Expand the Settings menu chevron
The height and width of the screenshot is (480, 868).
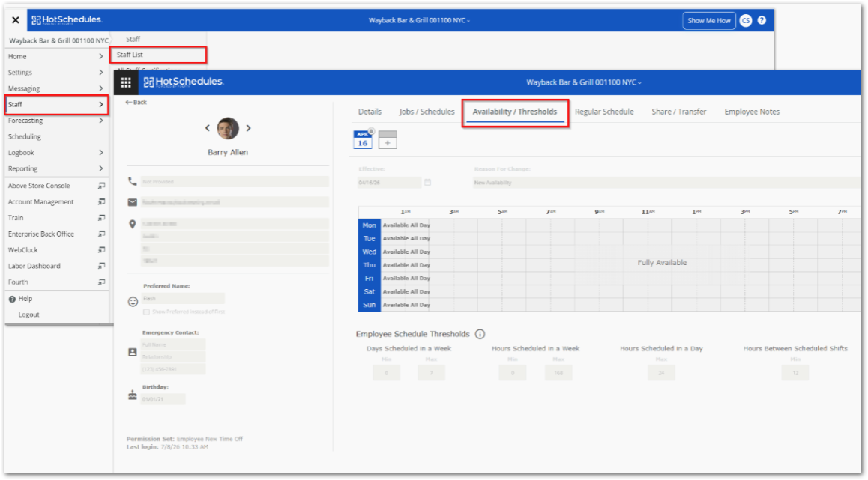click(100, 73)
